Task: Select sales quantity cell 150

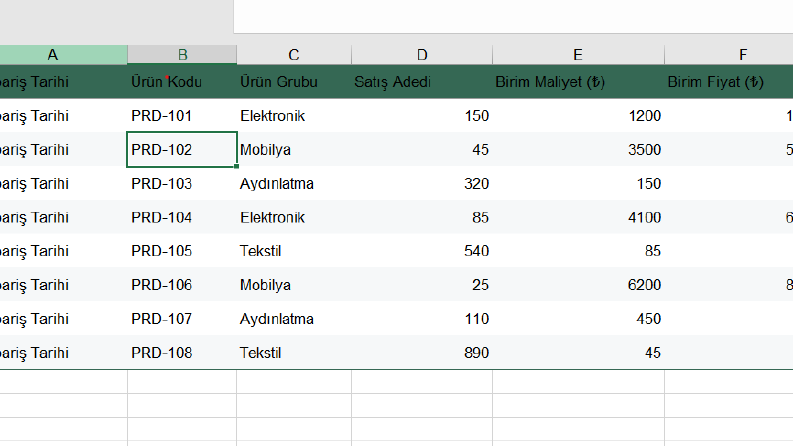Action: point(422,116)
